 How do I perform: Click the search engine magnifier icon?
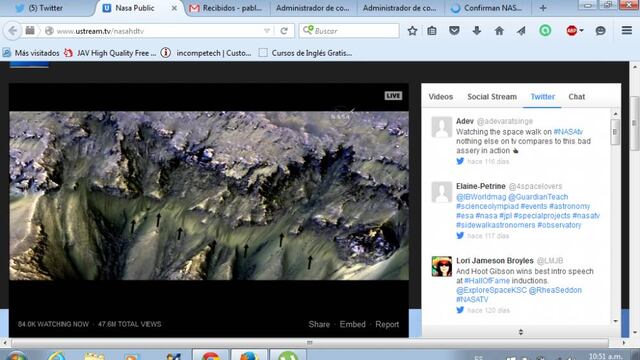(308, 30)
